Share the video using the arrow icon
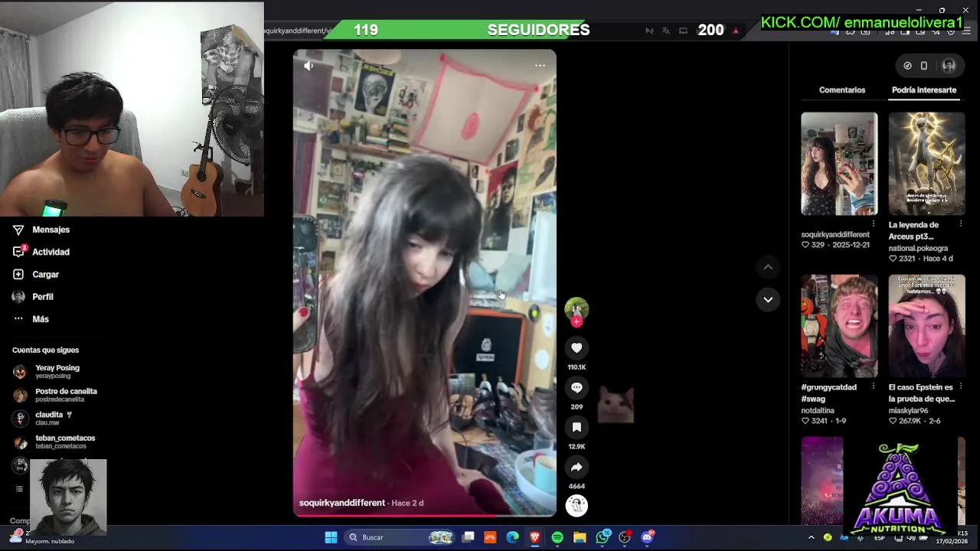The width and height of the screenshot is (980, 551). pos(577,467)
